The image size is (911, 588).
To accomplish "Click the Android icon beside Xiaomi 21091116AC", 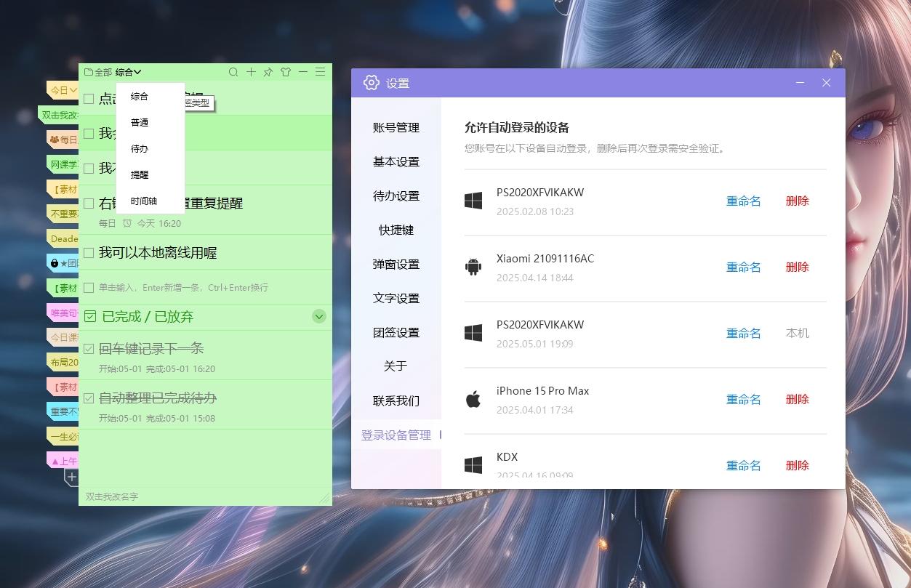I will 473,267.
